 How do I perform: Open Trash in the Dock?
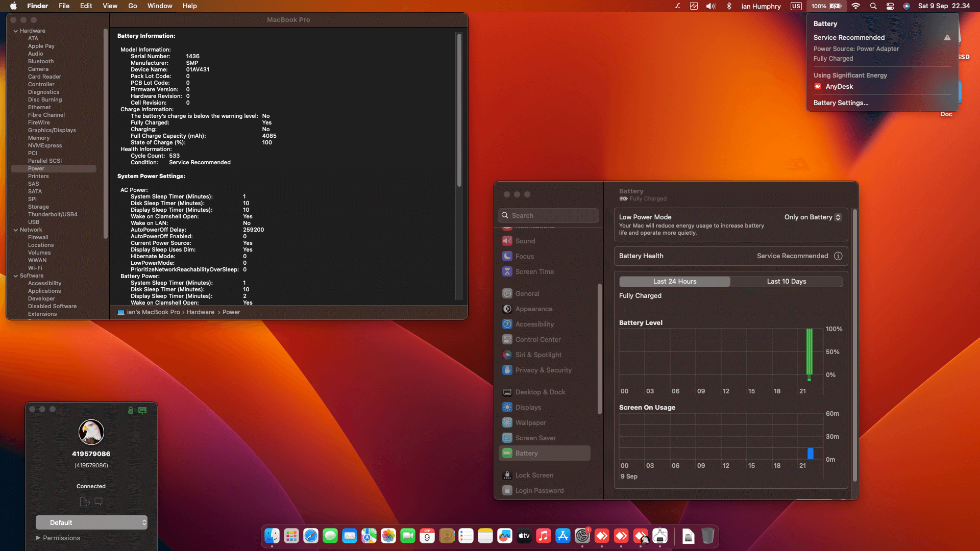[707, 536]
